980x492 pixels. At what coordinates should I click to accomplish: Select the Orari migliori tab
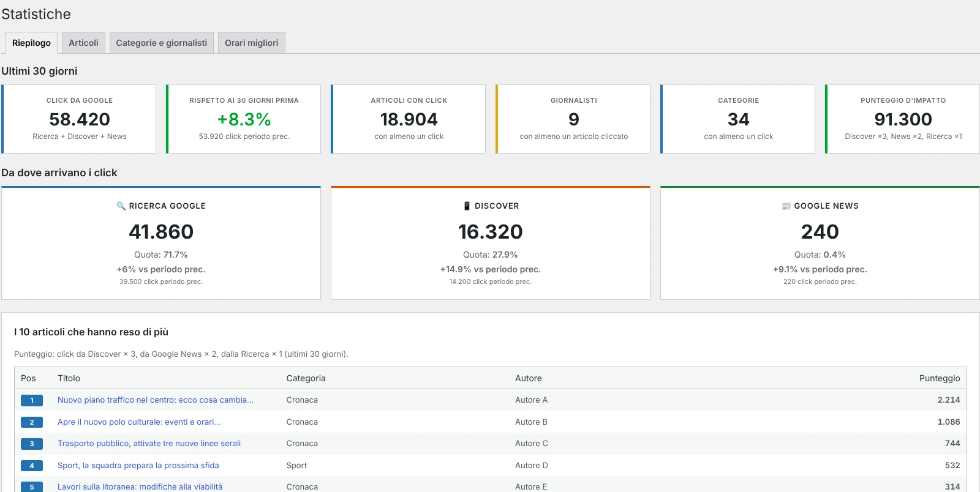[251, 43]
